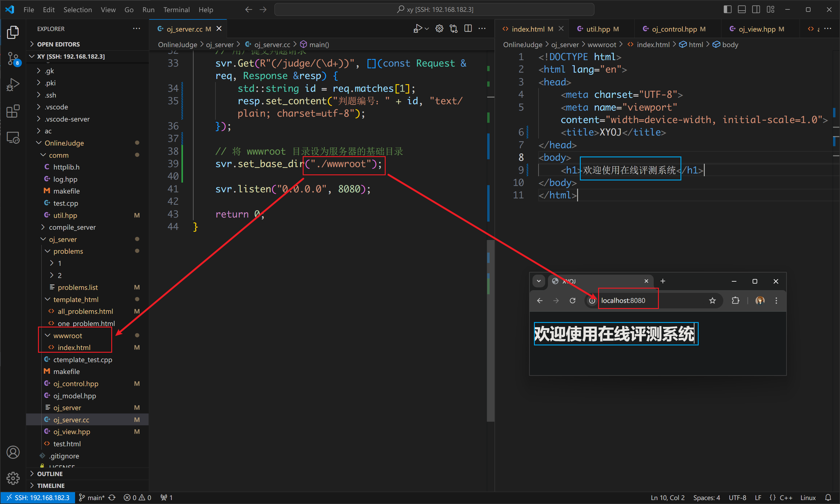Viewport: 840px width, 504px height.
Task: Open the Run and Debug view
Action: pos(13,85)
